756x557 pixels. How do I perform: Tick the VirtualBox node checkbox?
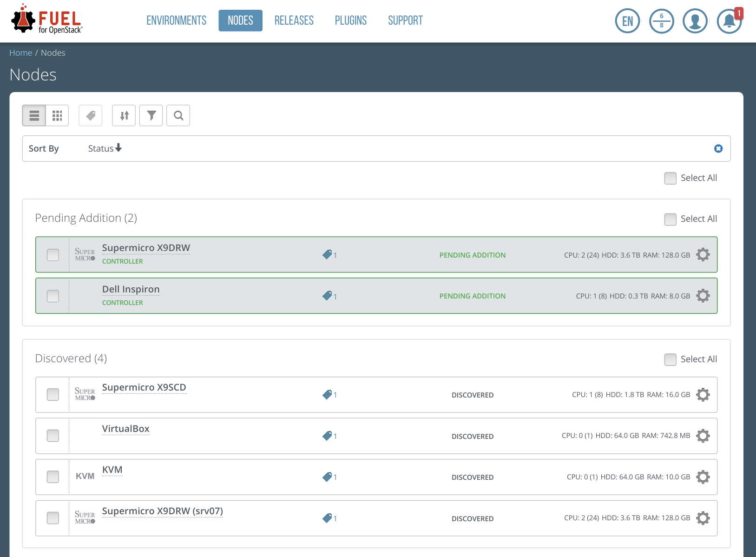coord(53,436)
